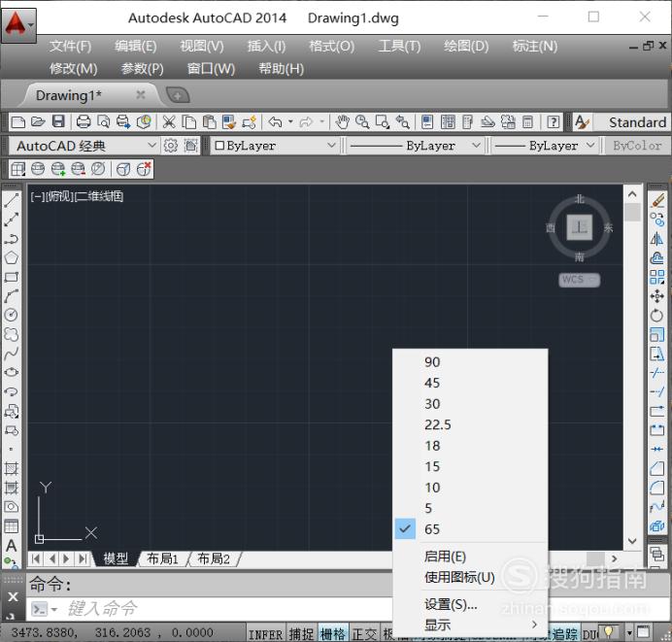Activate the Pan hand tool
Screen dimensions: 672x642
point(342,122)
